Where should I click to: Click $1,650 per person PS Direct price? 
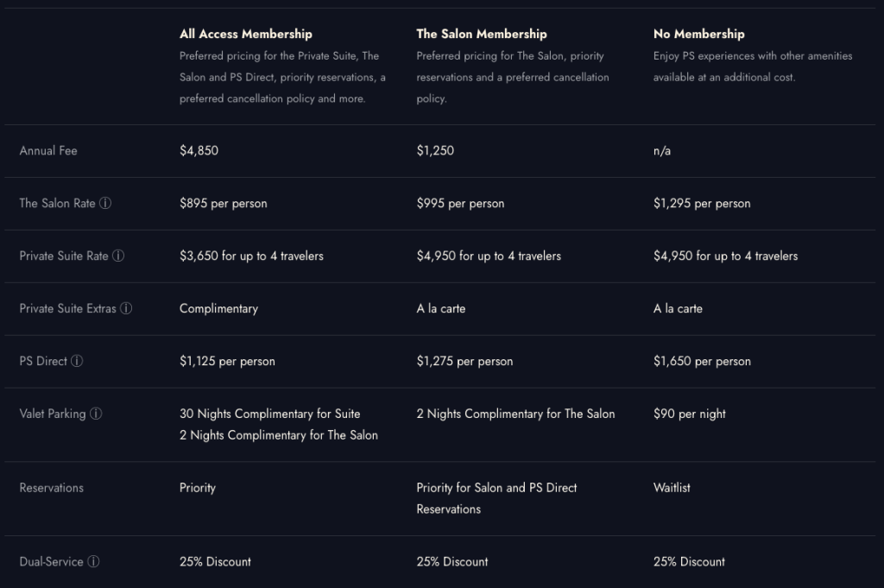702,362
